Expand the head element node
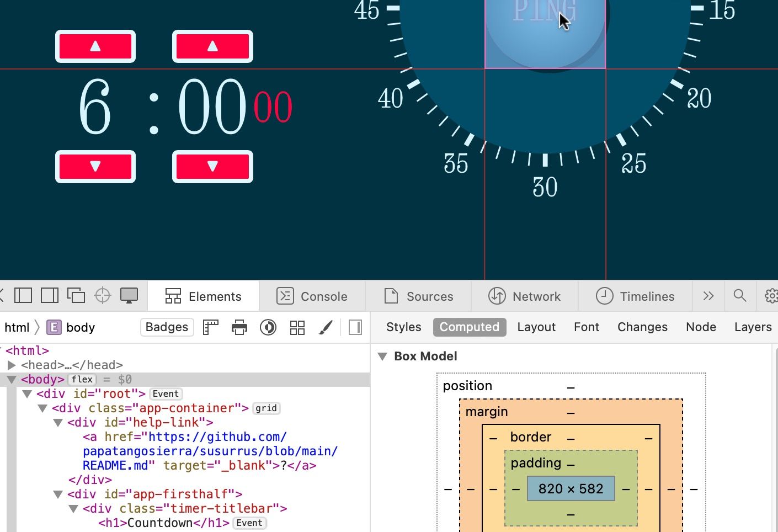The width and height of the screenshot is (778, 532). pos(11,365)
